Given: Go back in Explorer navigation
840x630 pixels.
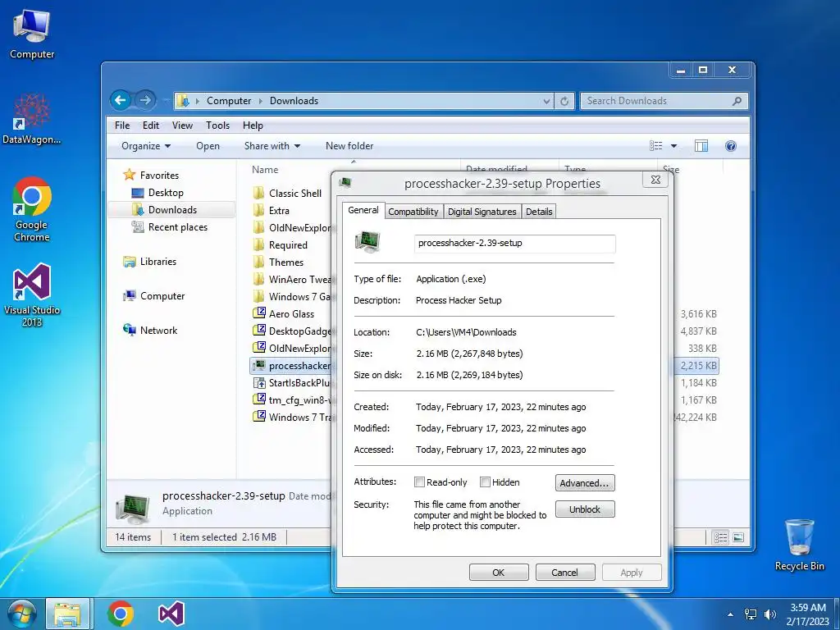Looking at the screenshot, I should coord(121,100).
